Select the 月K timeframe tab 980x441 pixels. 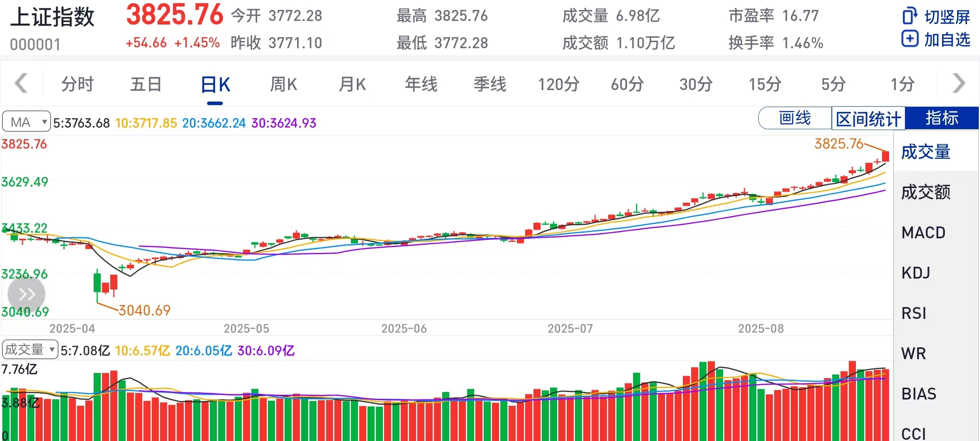352,84
